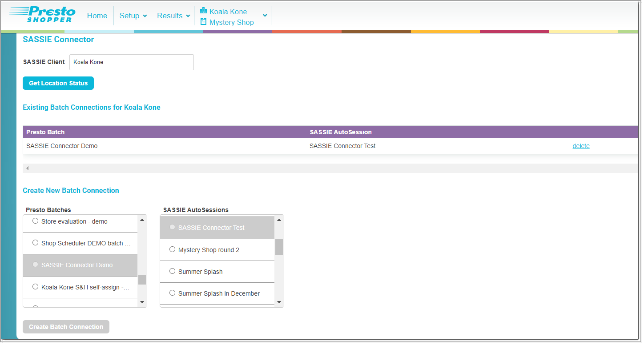644x345 pixels.
Task: Click the Presto Batches list label
Action: tap(48, 210)
